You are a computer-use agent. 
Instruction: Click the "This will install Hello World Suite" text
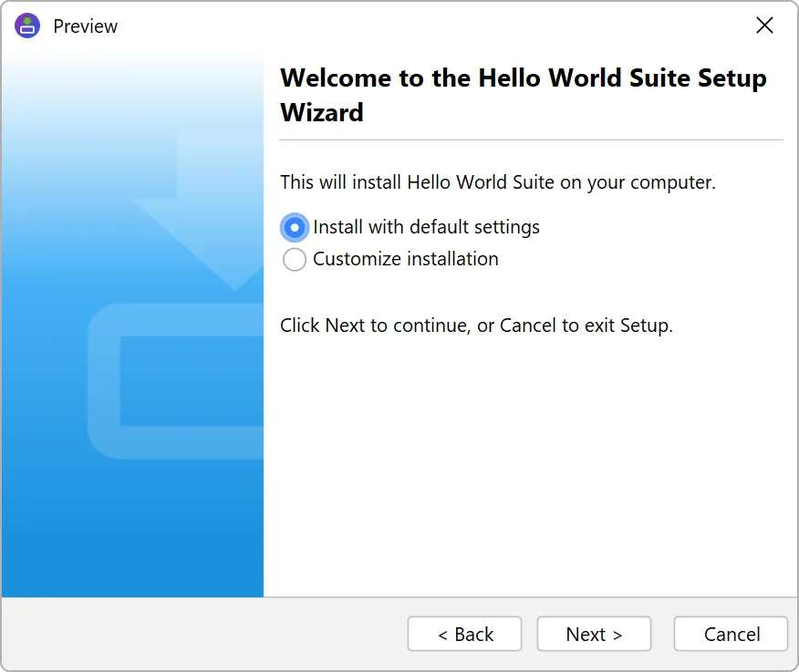click(497, 182)
